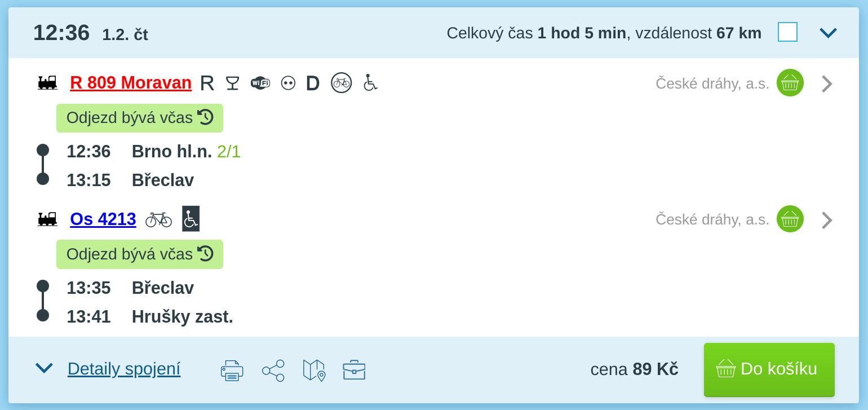The height and width of the screenshot is (410, 868).
Task: Expand R 809 Moravan details right chevron
Action: coord(827,83)
